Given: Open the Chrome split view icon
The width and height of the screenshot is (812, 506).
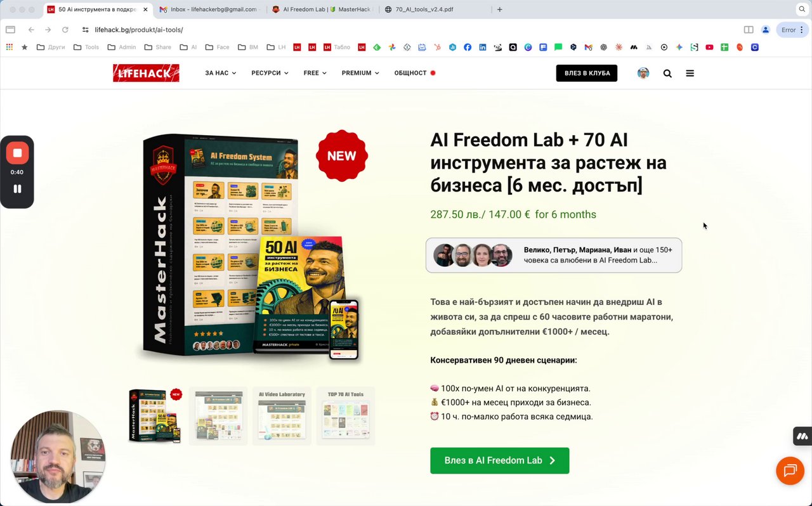Looking at the screenshot, I should click(x=749, y=30).
